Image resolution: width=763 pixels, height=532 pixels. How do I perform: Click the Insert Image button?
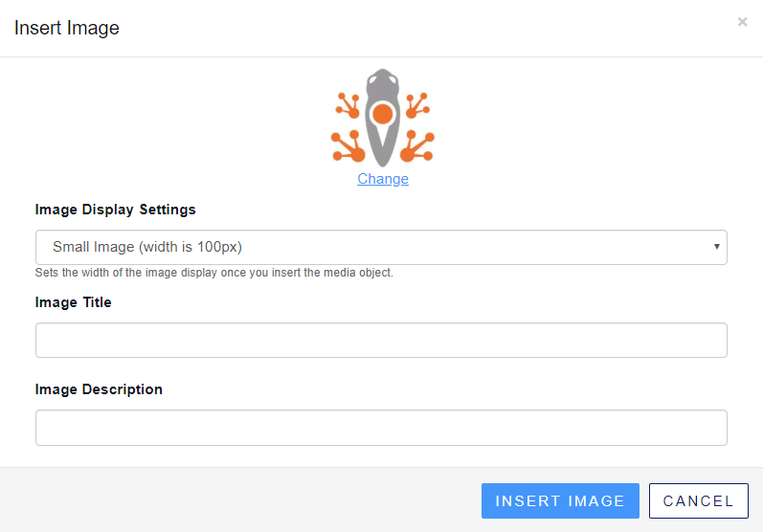click(560, 500)
